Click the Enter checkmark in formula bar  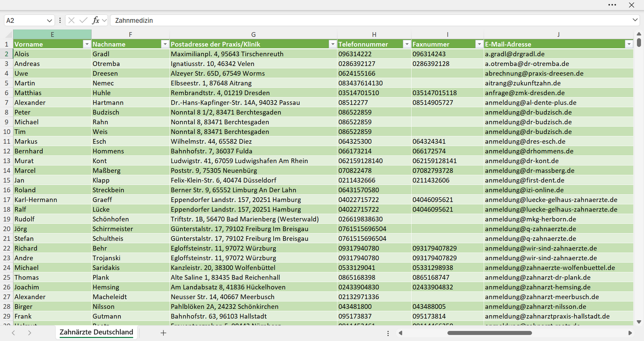(83, 20)
